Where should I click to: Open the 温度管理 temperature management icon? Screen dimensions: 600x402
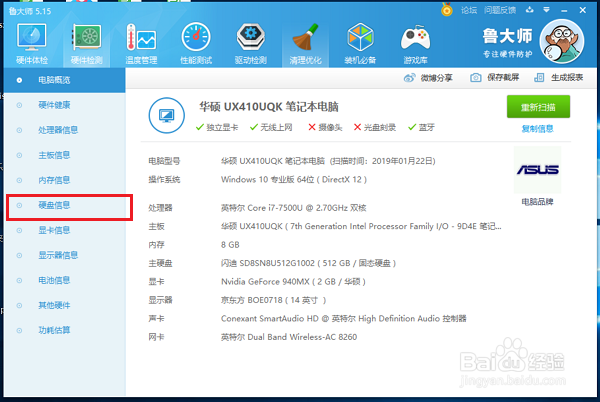coord(141,43)
